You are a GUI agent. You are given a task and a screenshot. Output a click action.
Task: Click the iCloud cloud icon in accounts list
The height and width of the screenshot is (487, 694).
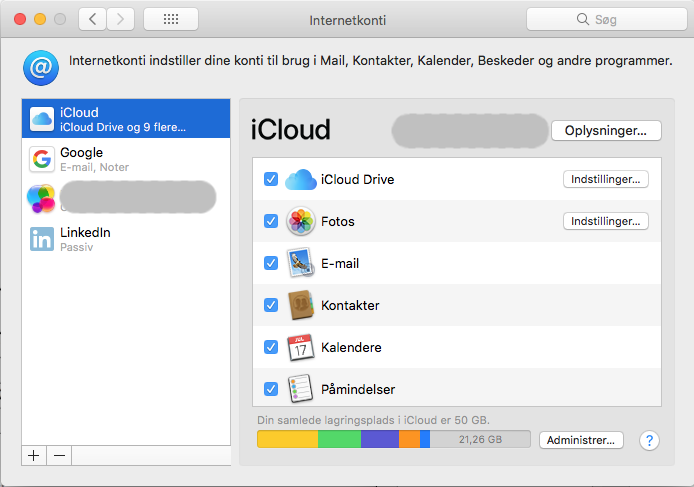(42, 119)
